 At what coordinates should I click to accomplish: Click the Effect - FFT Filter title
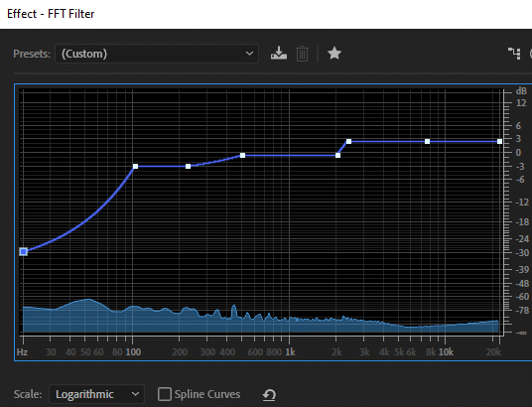[x=51, y=14]
